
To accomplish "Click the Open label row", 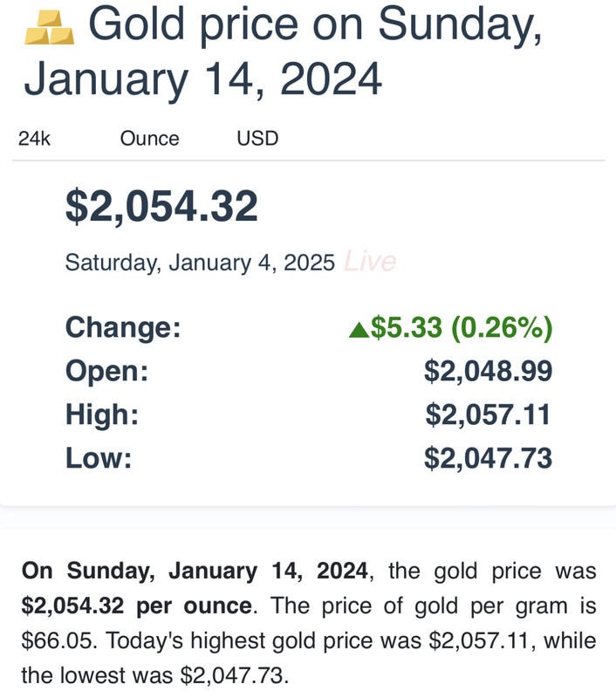I will (x=310, y=371).
